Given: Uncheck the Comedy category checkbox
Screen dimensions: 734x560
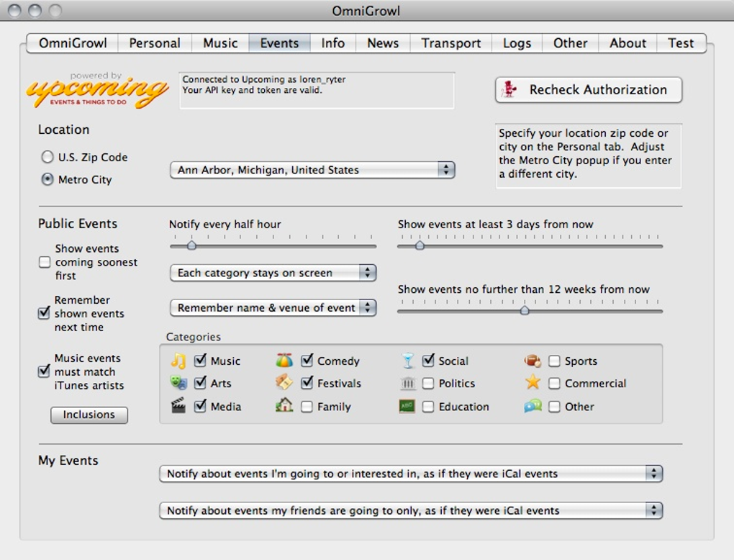Looking at the screenshot, I should point(307,360).
